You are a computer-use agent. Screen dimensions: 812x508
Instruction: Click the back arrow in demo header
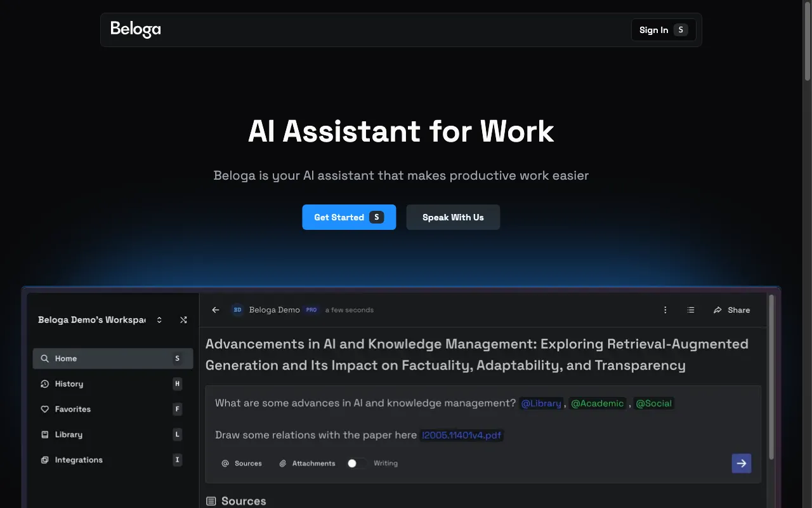pyautogui.click(x=216, y=310)
